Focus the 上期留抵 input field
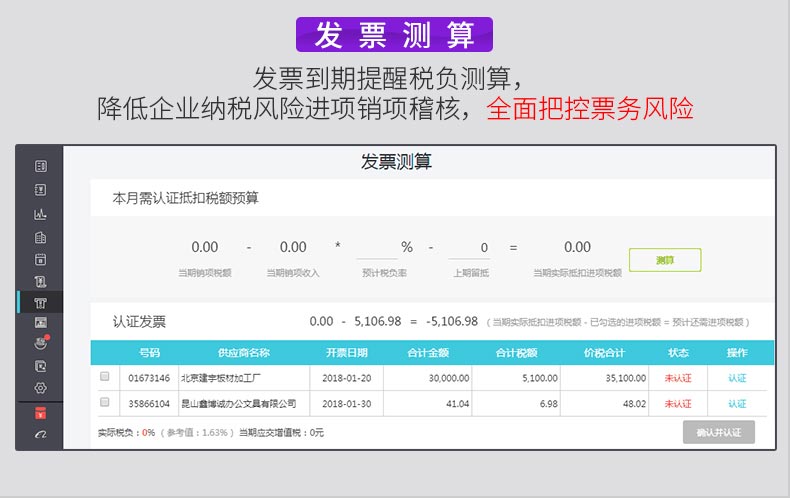 click(471, 248)
